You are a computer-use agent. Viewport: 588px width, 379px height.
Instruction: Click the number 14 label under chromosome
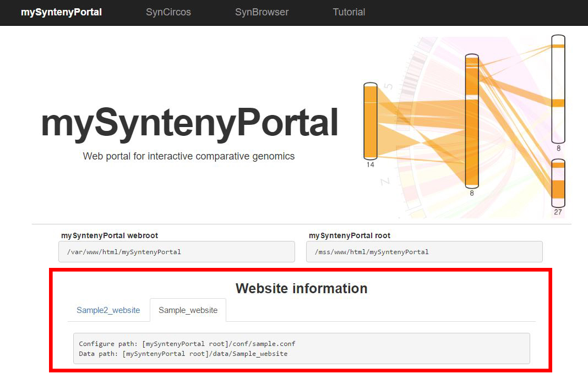[371, 164]
